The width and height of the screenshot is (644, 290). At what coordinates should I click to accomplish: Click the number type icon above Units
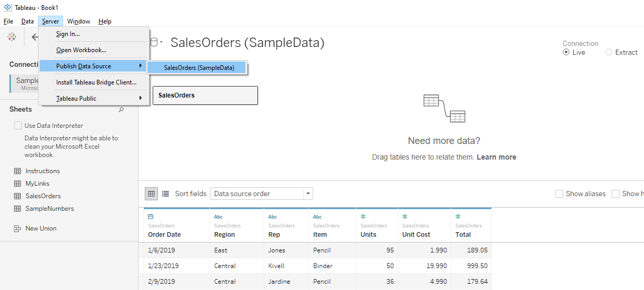[363, 216]
